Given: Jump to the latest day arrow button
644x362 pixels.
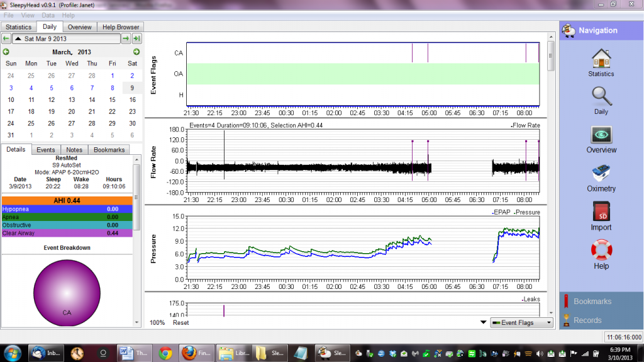Looking at the screenshot, I should [136, 39].
